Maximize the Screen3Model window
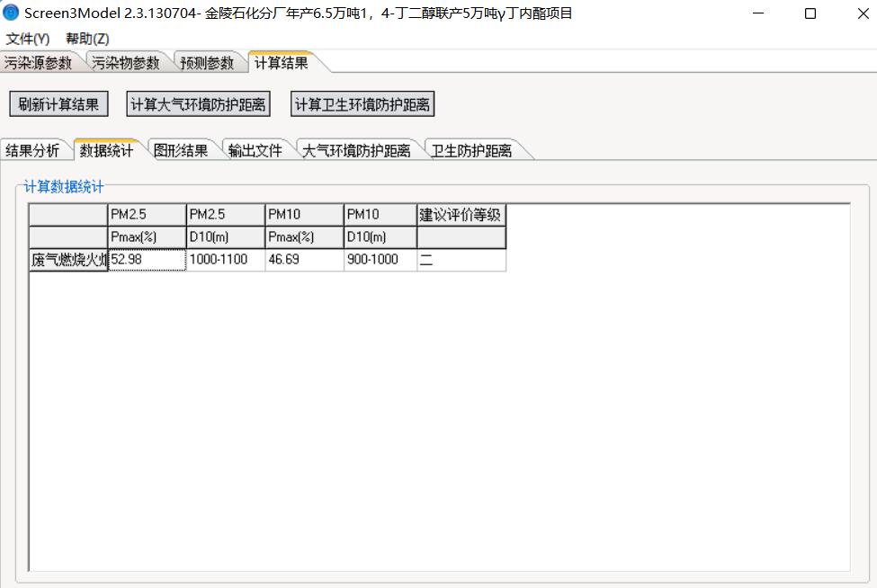877x588 pixels. 810,13
